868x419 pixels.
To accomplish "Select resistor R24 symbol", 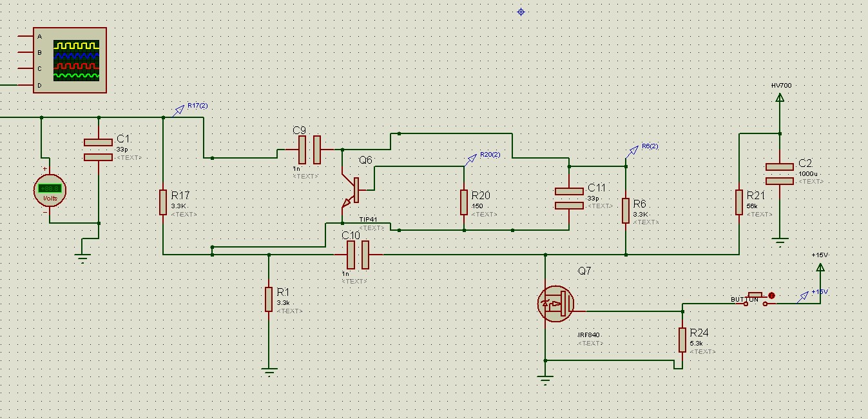I will click(682, 340).
